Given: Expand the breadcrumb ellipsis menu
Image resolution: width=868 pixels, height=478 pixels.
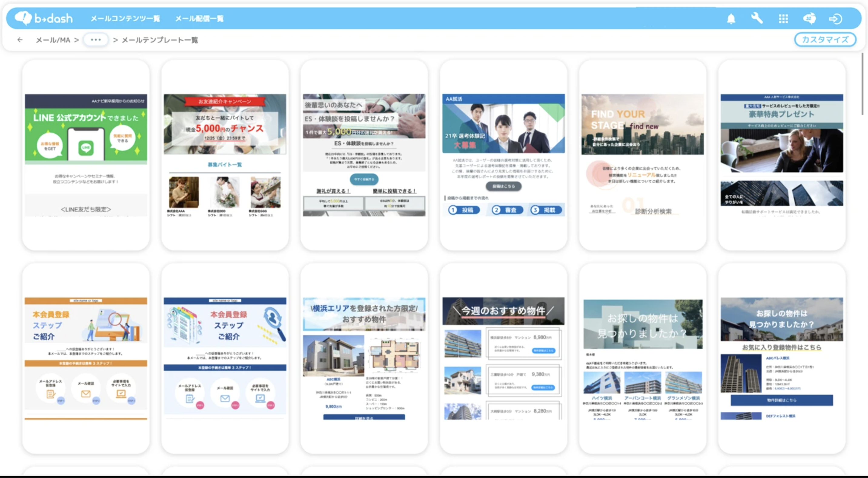Looking at the screenshot, I should click(x=96, y=40).
